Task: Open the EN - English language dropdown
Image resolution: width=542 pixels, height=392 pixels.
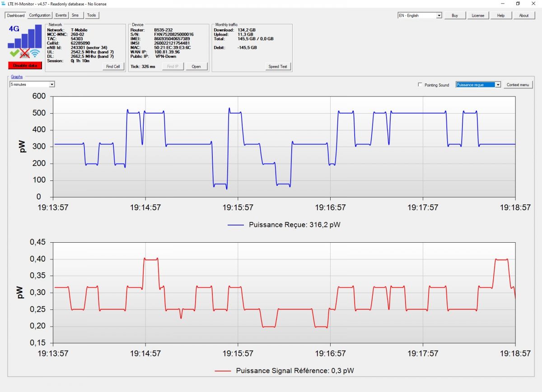Action: (420, 15)
